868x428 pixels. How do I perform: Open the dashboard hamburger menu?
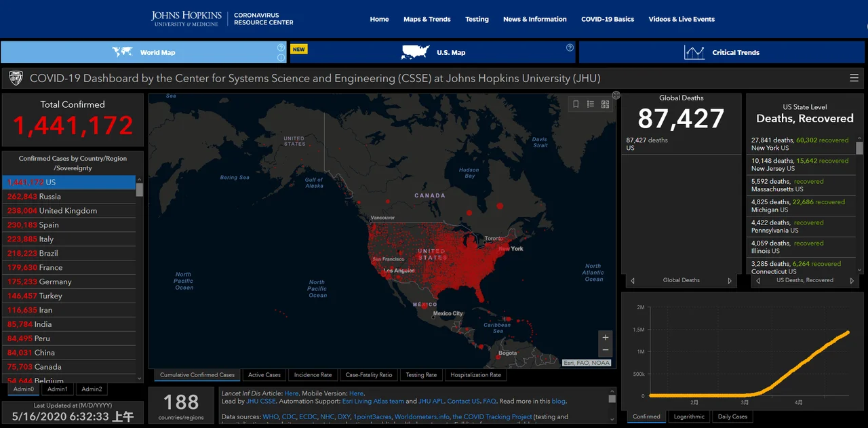tap(854, 78)
